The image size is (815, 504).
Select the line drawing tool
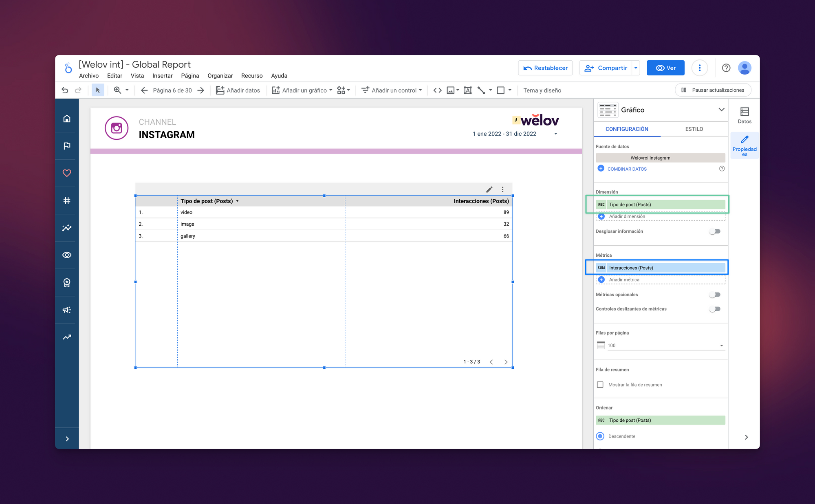pyautogui.click(x=481, y=90)
